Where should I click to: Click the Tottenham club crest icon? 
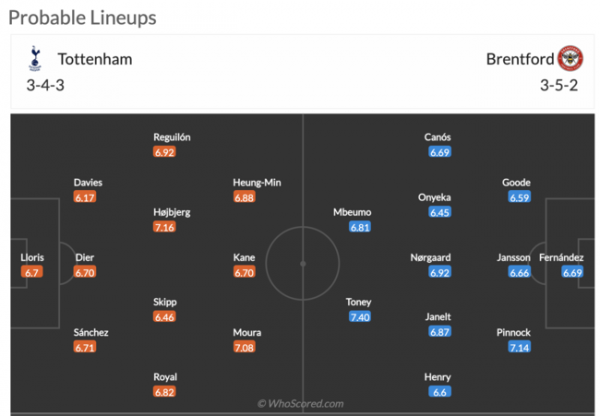coord(35,58)
